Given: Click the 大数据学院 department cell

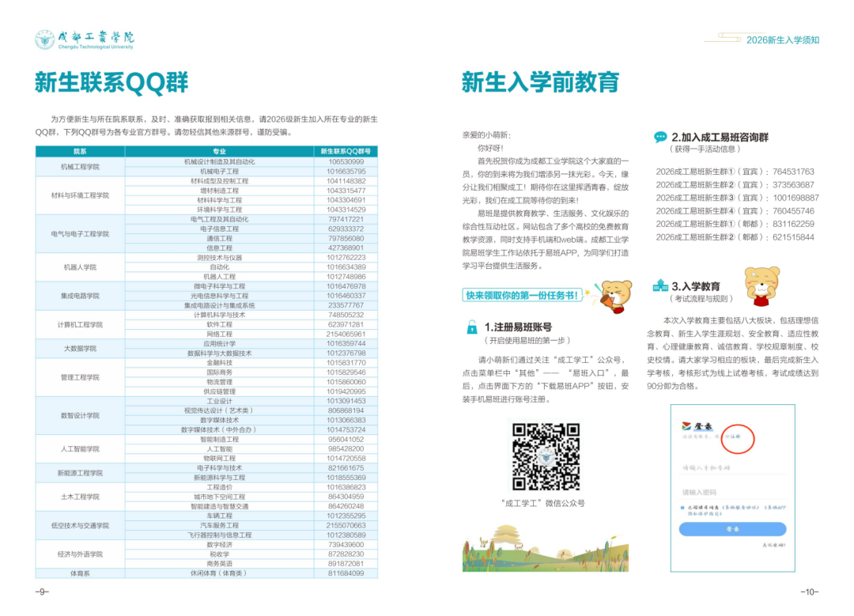Looking at the screenshot, I should [80, 349].
